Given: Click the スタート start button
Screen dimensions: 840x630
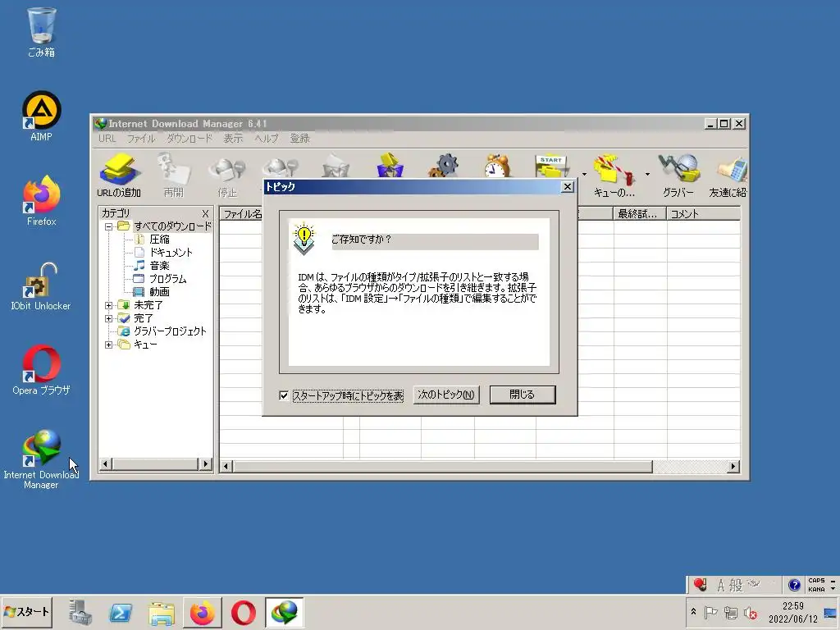Looking at the screenshot, I should 26,612.
